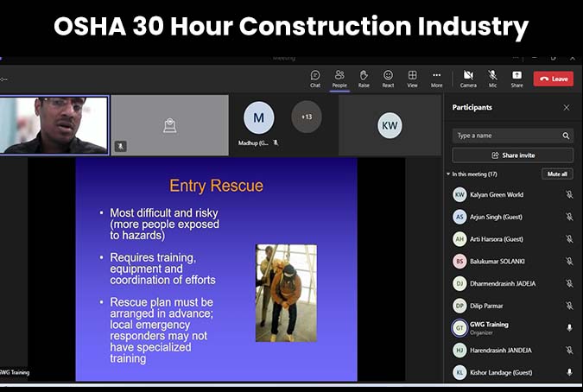Viewport: 583px width, 392px height.
Task: Collapse the 'In this meeting (17)' list
Action: point(449,174)
